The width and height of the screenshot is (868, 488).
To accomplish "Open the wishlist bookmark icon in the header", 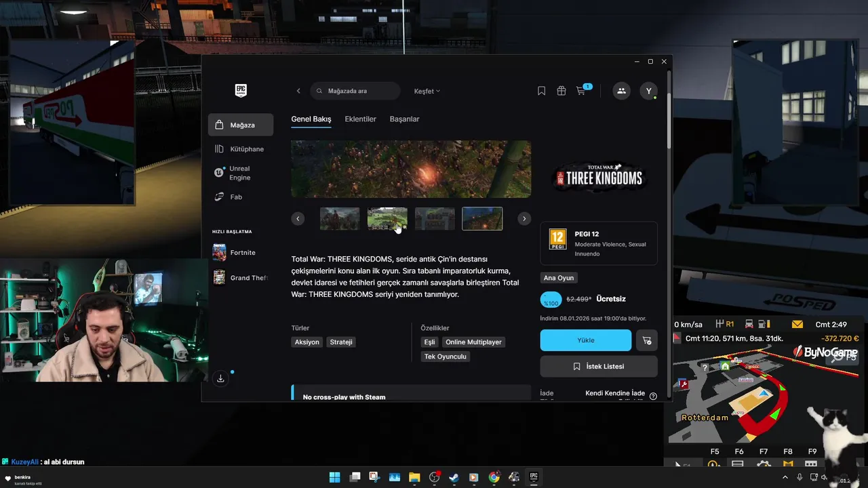I will [541, 91].
